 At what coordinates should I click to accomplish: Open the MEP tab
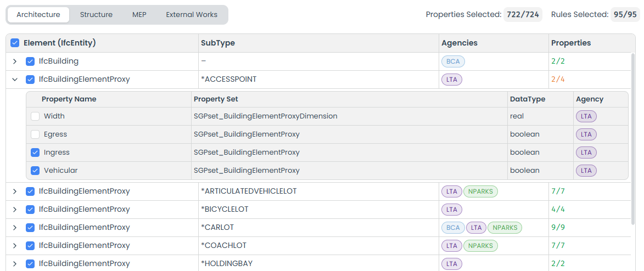[139, 15]
